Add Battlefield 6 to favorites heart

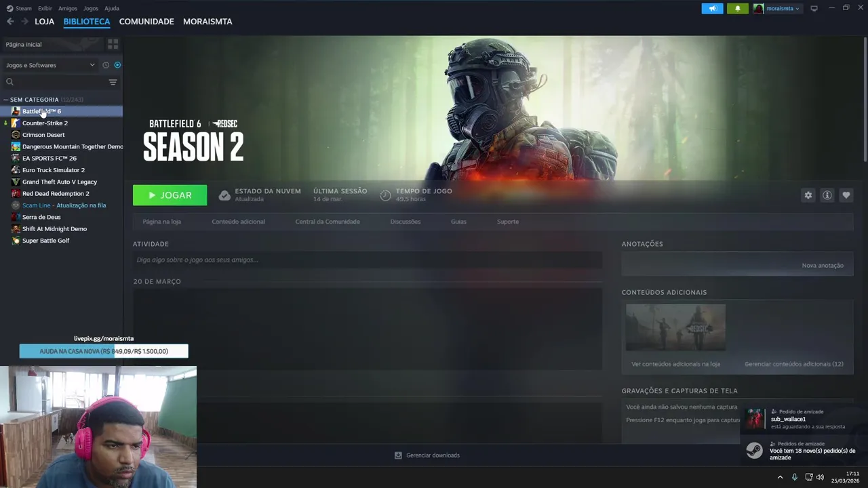[846, 195]
